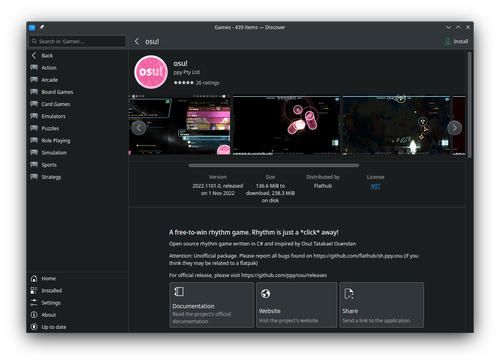Show previous screenshot with left arrow
The width and height of the screenshot is (500, 364).
[139, 128]
